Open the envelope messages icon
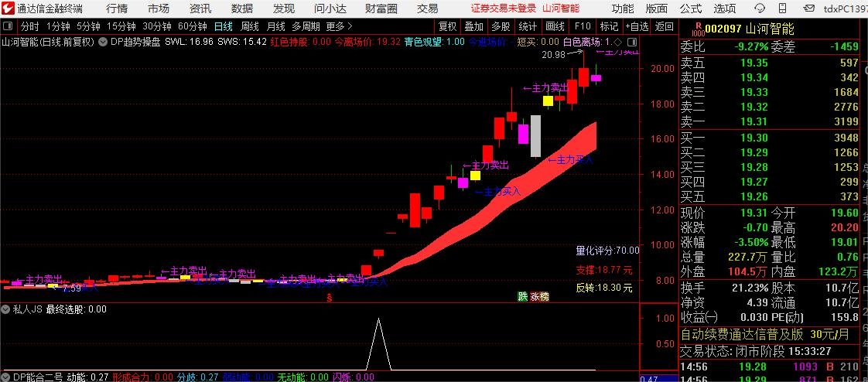This screenshot has width=868, height=382. [x=808, y=9]
